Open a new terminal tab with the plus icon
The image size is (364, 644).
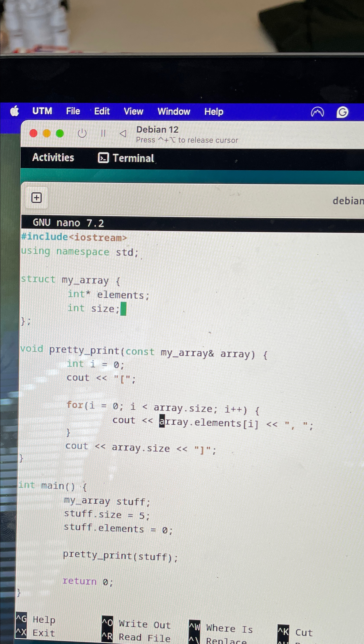point(37,198)
